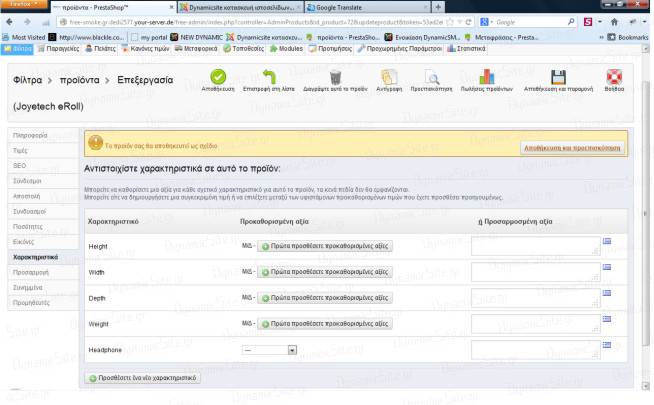Viewport: 654px width, 405px height.
Task: Open the Στατιστικά admin menu
Action: (x=466, y=49)
